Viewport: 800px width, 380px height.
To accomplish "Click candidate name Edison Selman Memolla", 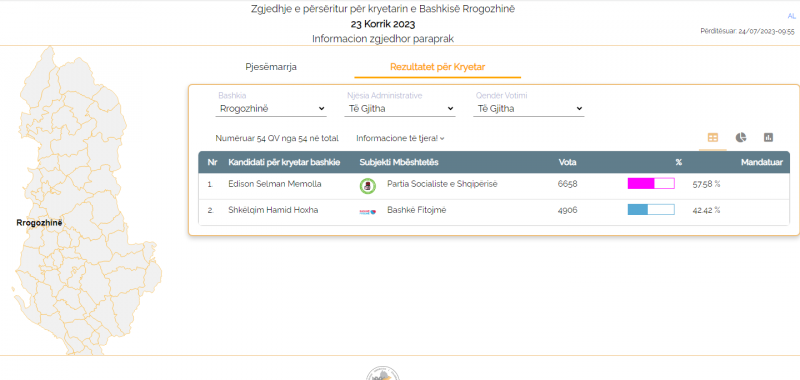I will point(275,184).
